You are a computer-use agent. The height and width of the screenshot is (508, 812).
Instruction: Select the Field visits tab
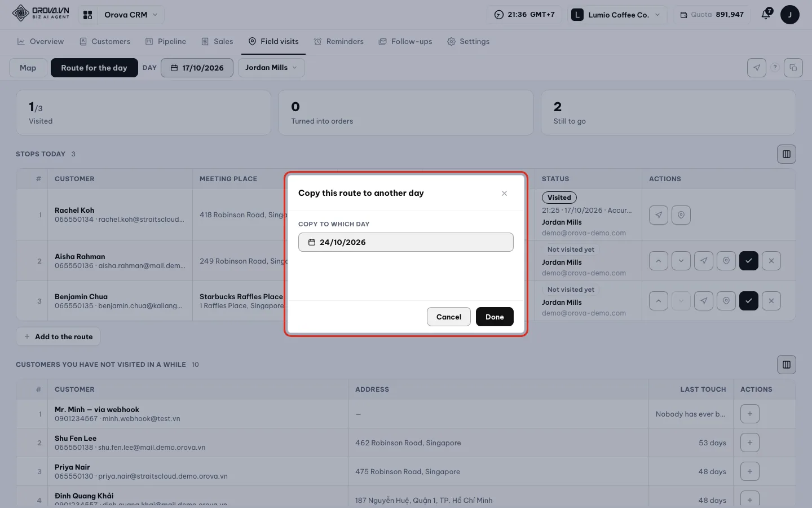click(x=273, y=41)
